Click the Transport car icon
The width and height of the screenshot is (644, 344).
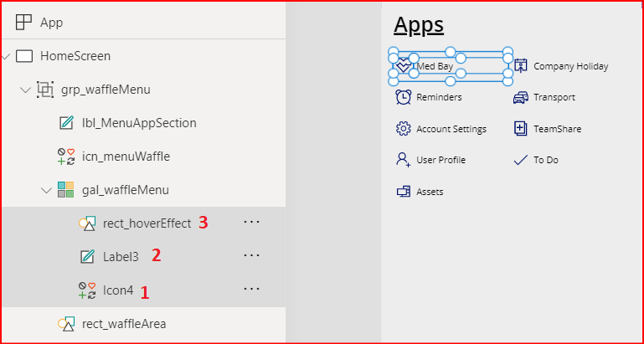point(521,97)
